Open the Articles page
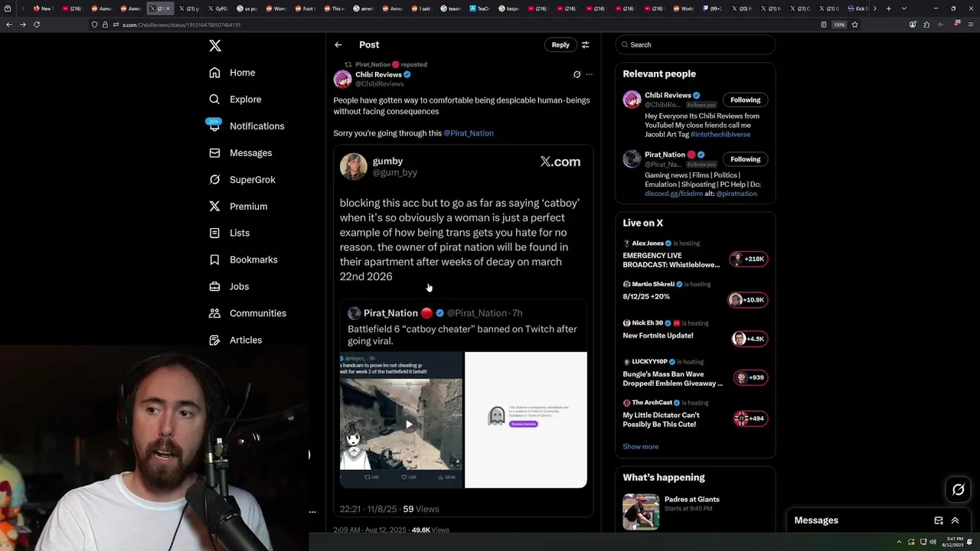The image size is (980, 551). coord(235,340)
